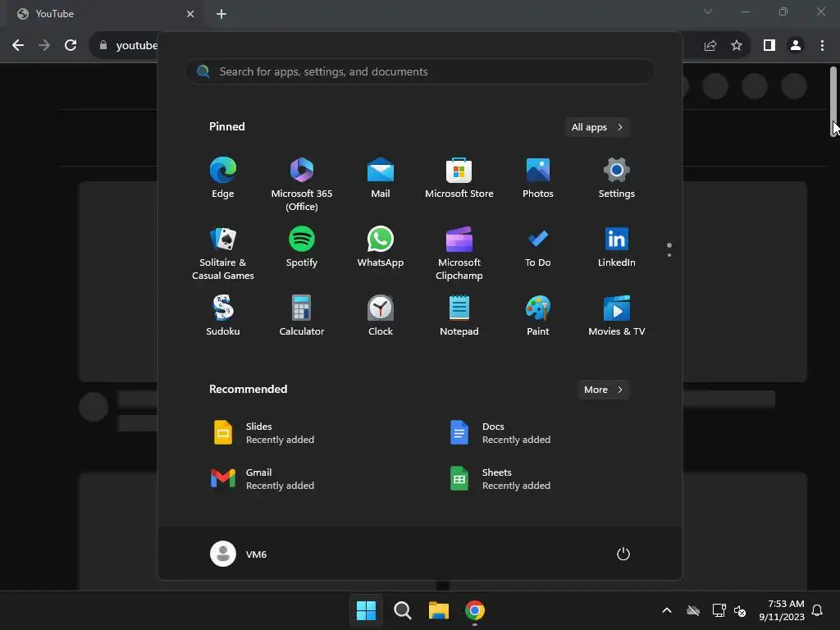Open Microsoft Store from pinned apps
840x630 pixels.
[x=459, y=178]
